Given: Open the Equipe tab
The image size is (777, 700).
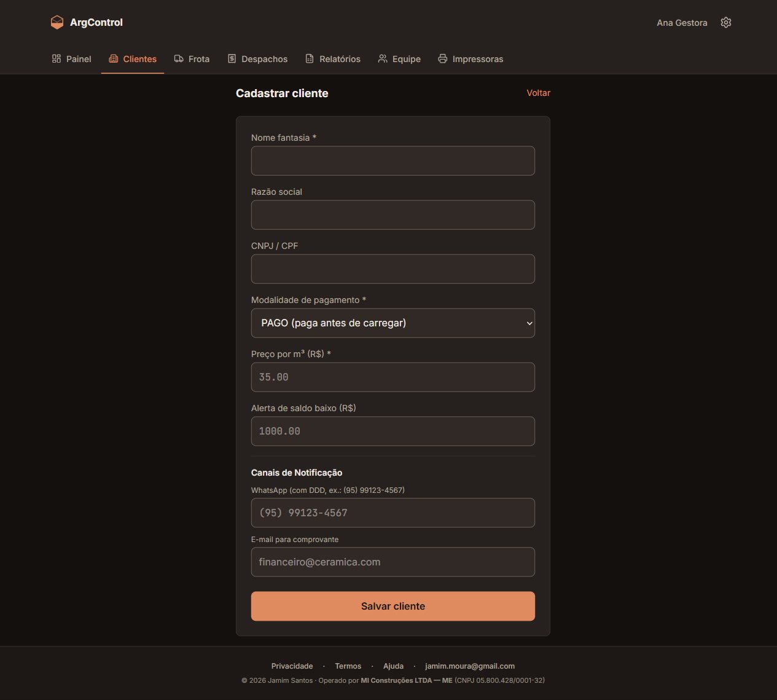Looking at the screenshot, I should pyautogui.click(x=399, y=59).
